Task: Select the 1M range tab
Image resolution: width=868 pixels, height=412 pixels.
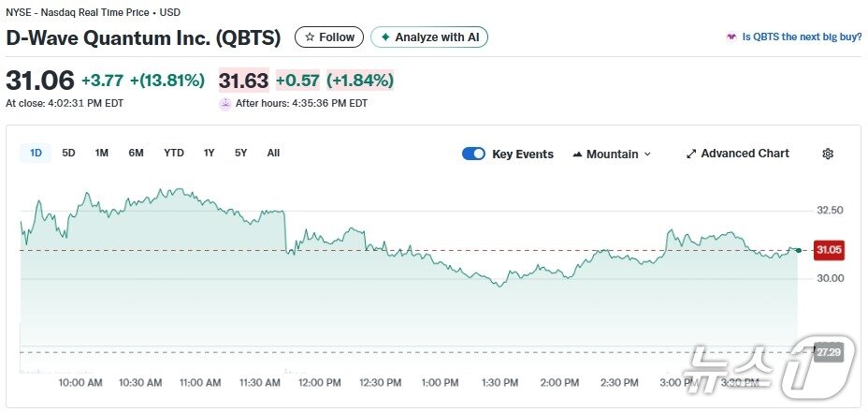Action: [102, 153]
